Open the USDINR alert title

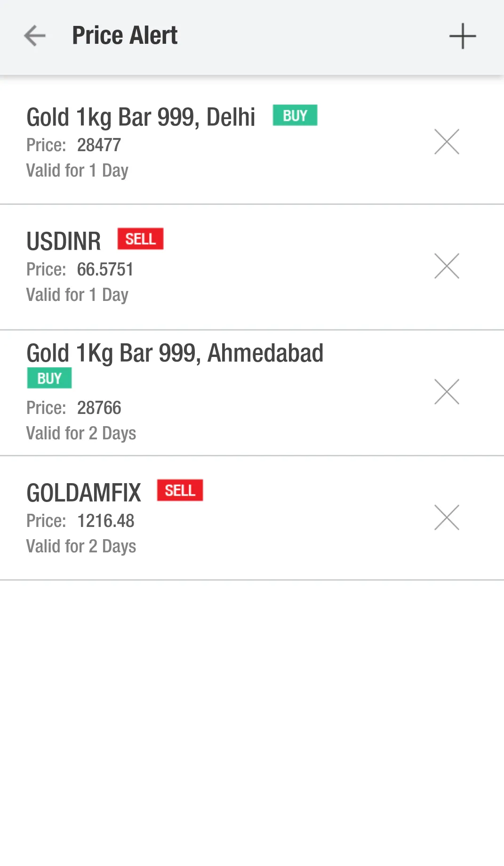[64, 241]
